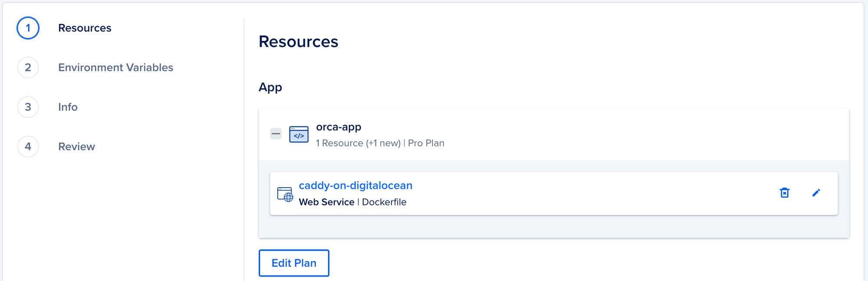
Task: Select the Resources step in the sidebar
Action: point(85,28)
